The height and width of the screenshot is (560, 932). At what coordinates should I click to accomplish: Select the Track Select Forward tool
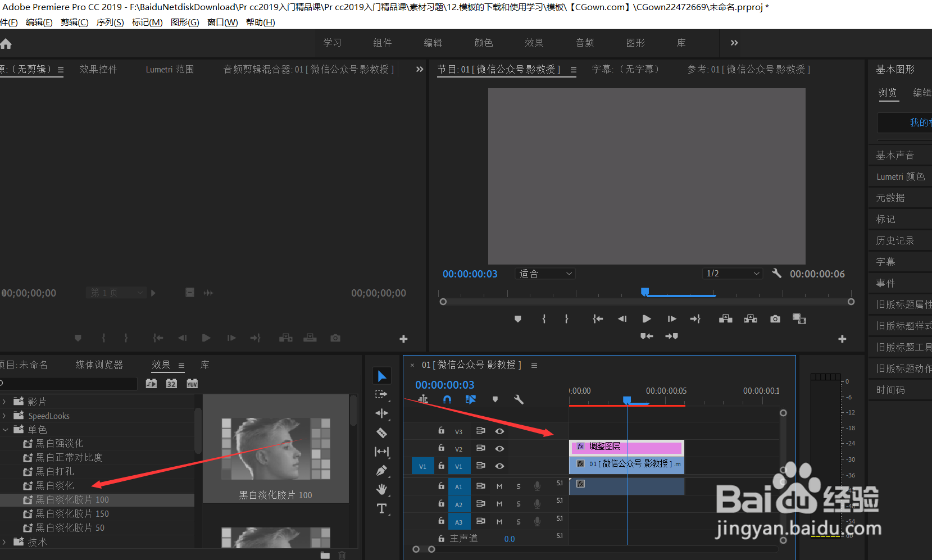point(381,394)
